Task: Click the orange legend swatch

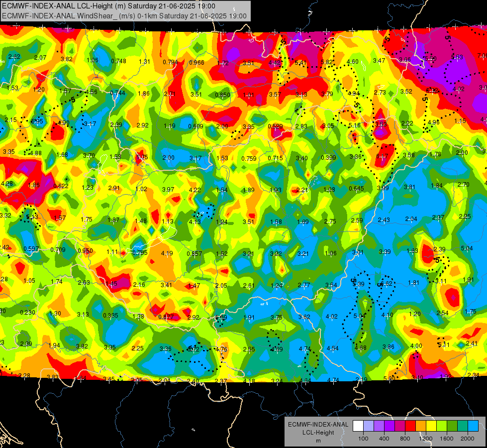Action: 421,426
